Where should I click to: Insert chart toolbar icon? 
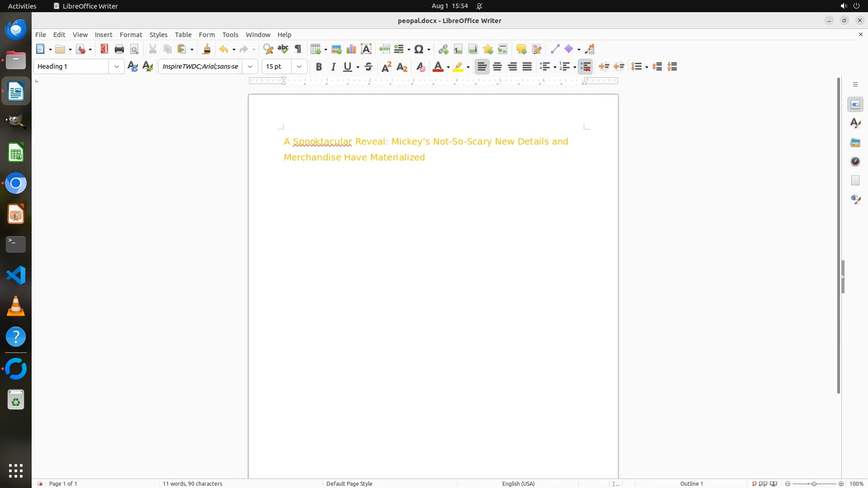coord(351,49)
